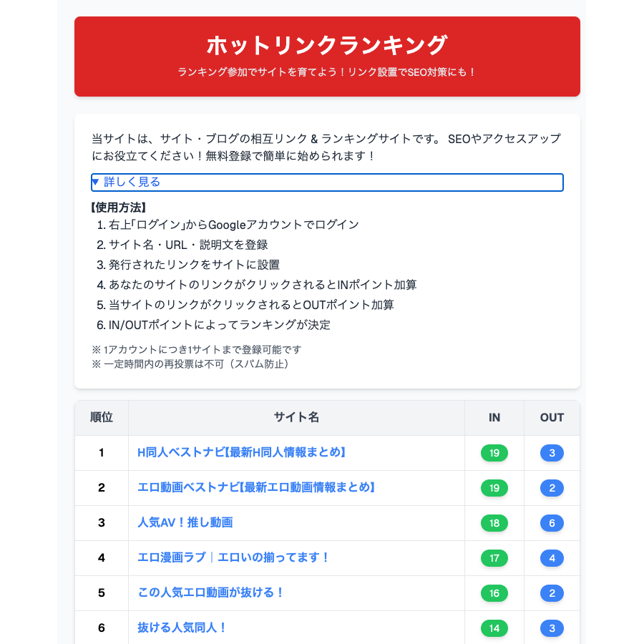Click the blue OUT badge showing 4
644x644 pixels.
552,558
